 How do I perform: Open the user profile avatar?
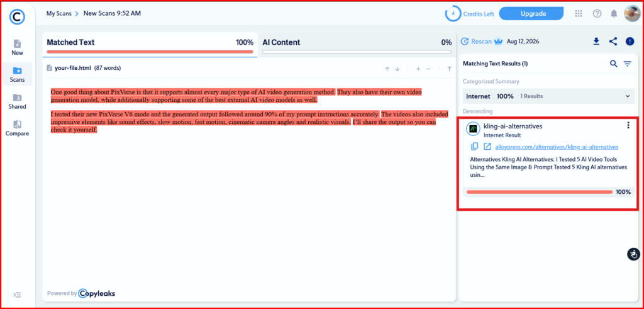coord(633,14)
